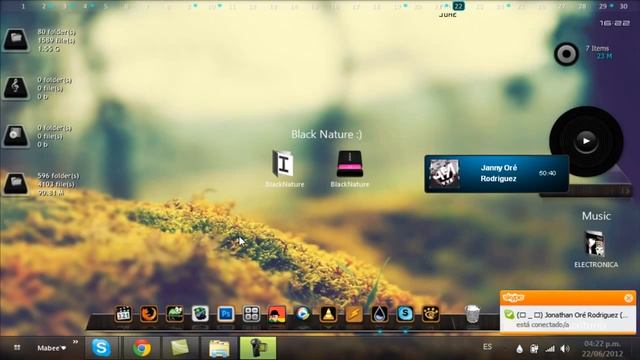Screen dimensions: 640x360
Task: Open the documents folder drive widget
Action: click(x=16, y=40)
